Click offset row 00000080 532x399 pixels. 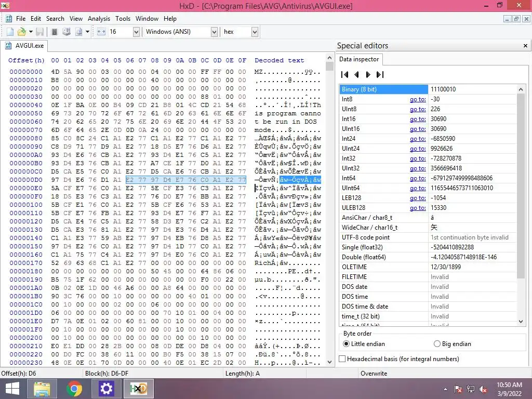click(x=26, y=138)
